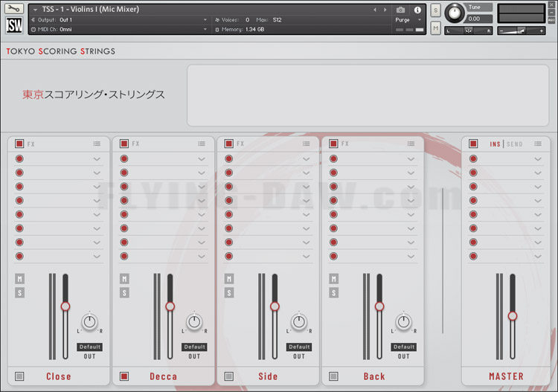The width and height of the screenshot is (558, 392).
Task: Solo the Back channel
Action: [333, 293]
